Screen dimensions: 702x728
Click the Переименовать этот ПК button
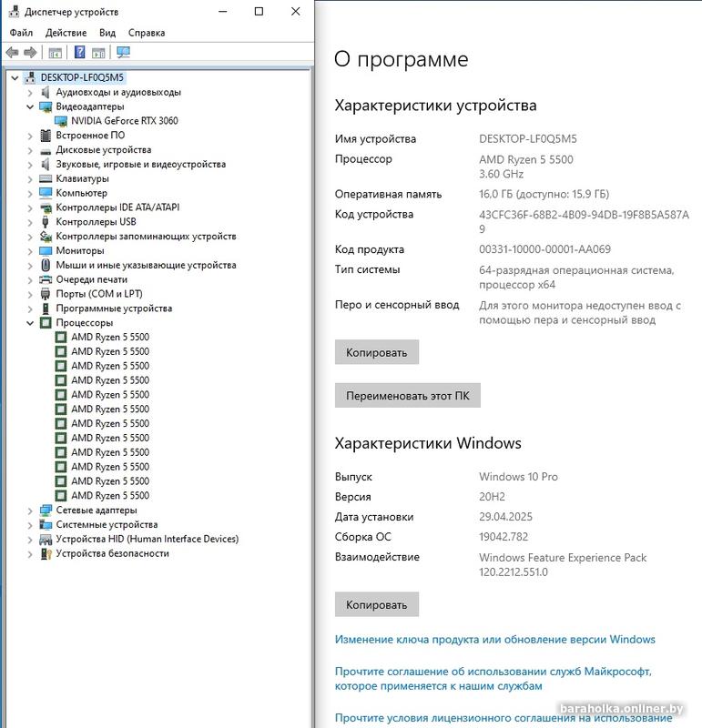[x=407, y=396]
